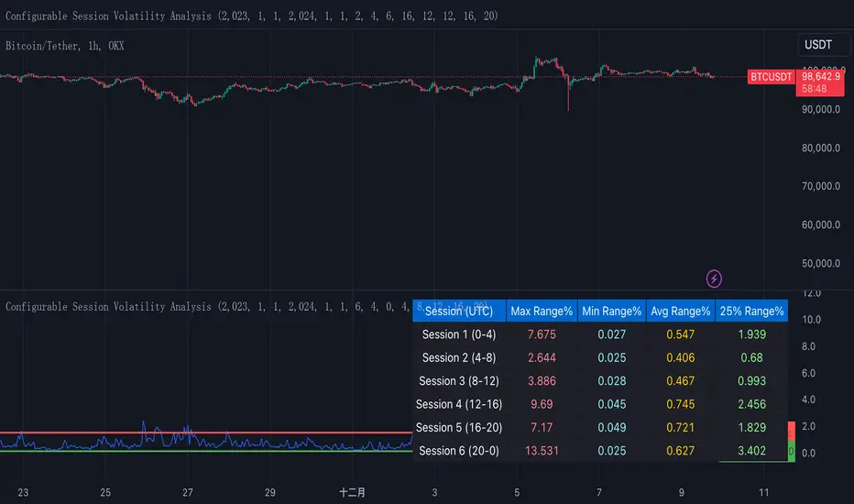Click date 27 on the time axis
Image resolution: width=854 pixels, height=504 pixels.
pyautogui.click(x=187, y=493)
